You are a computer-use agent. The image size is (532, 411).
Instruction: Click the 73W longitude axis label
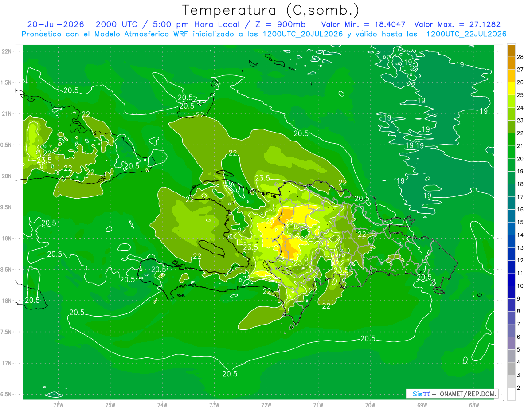pos(214,405)
